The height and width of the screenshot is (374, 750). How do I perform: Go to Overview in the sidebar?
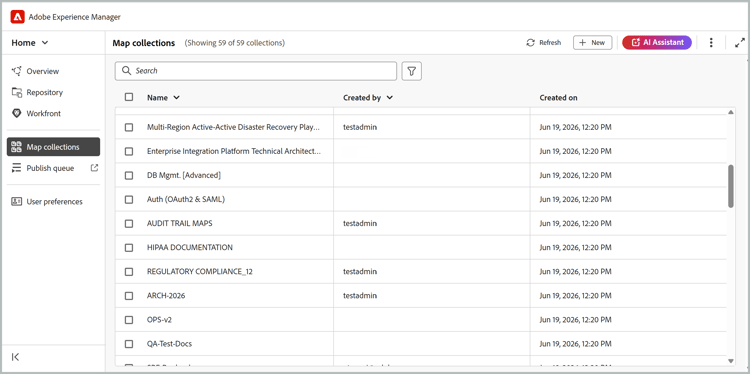(43, 71)
